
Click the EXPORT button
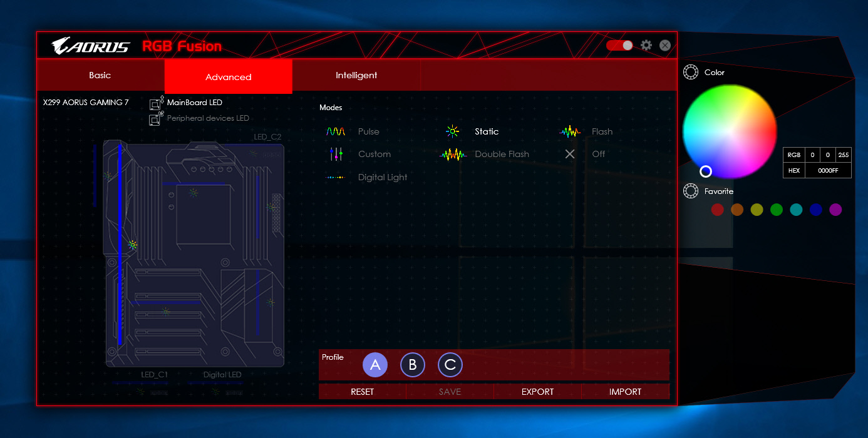(537, 392)
